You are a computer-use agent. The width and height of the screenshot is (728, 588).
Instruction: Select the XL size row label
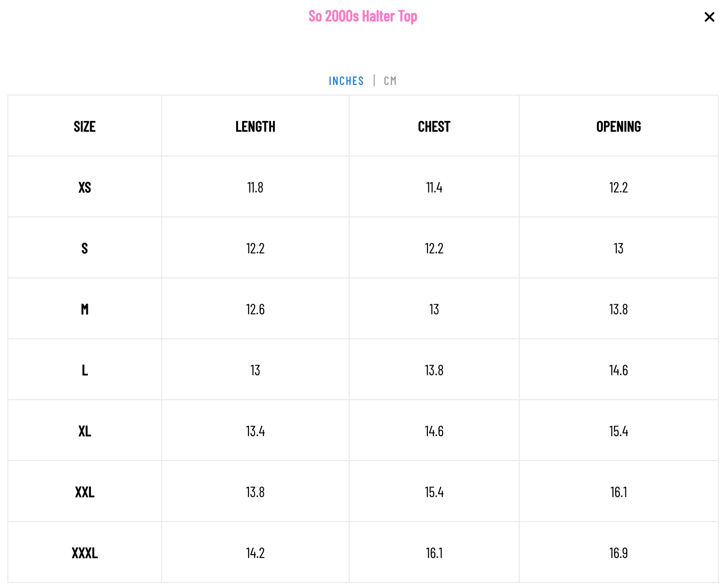[x=85, y=431]
